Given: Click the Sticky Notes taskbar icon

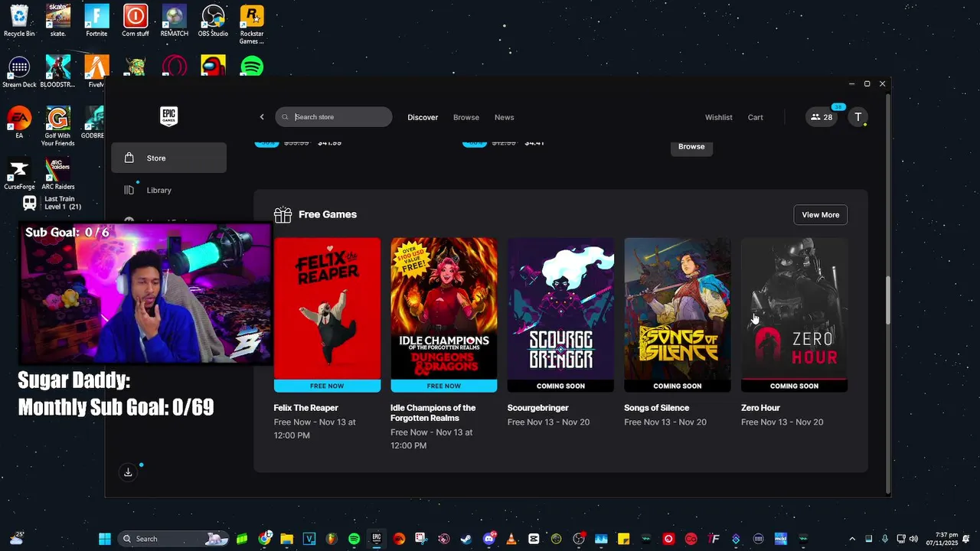Looking at the screenshot, I should (623, 539).
